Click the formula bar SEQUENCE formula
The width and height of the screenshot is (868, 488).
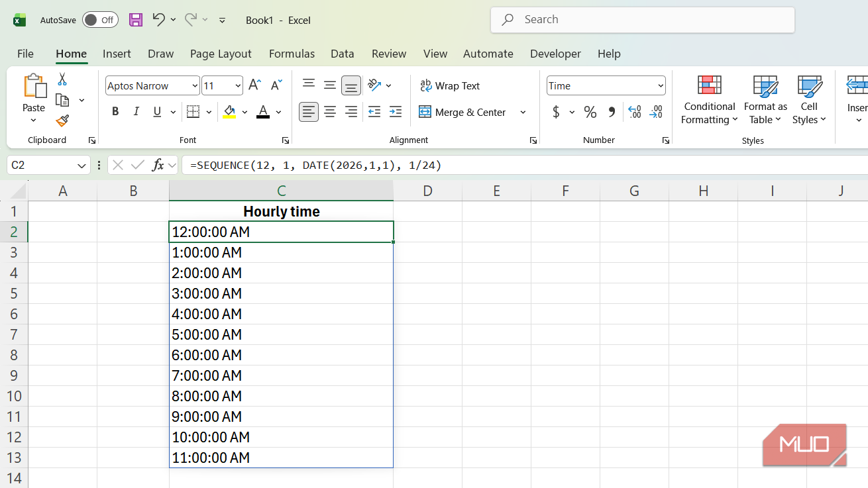point(315,165)
